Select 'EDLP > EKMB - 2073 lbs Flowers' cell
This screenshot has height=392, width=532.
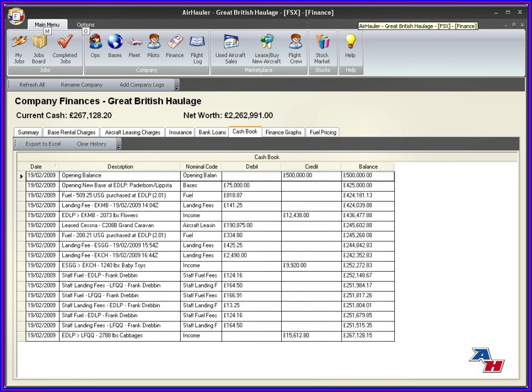tap(120, 215)
